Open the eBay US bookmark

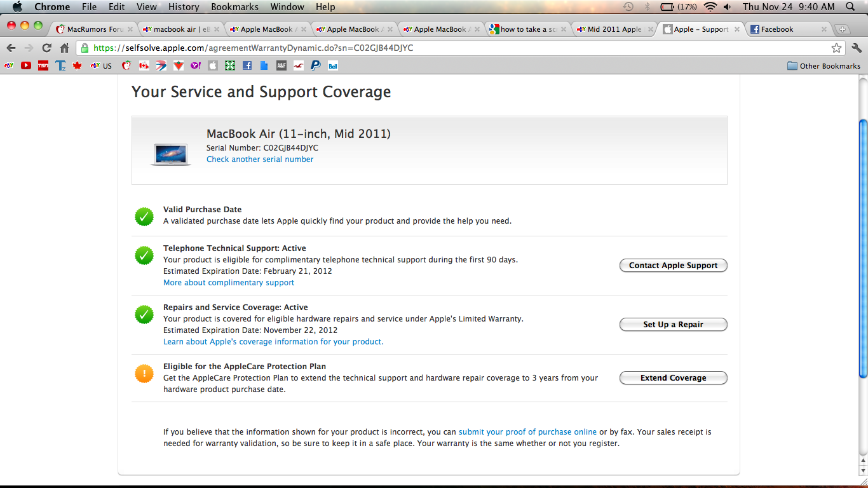[x=101, y=65]
